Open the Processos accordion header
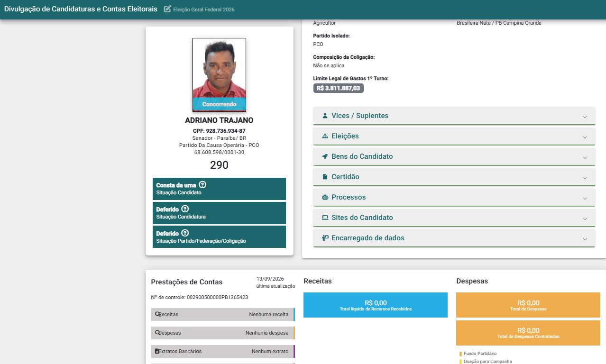The width and height of the screenshot is (606, 364). coord(454,197)
